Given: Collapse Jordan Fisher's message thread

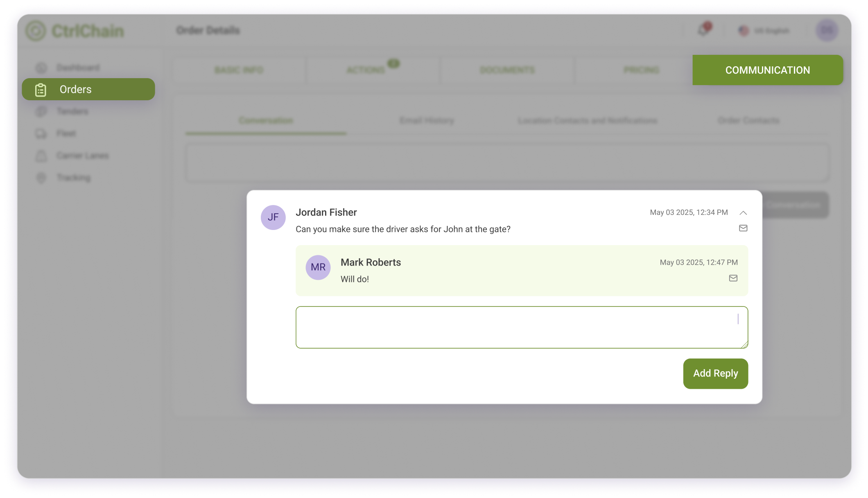Looking at the screenshot, I should pos(743,213).
